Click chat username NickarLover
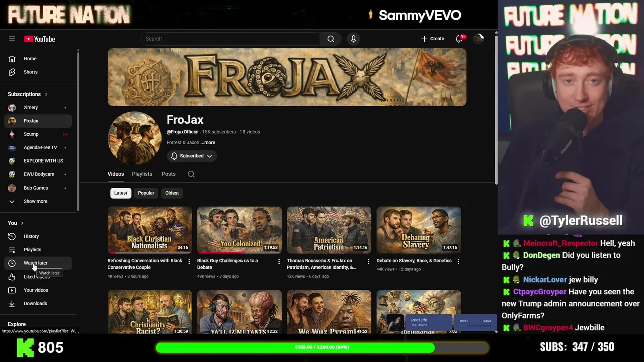Viewport: 644px width, 362px height. (x=545, y=280)
